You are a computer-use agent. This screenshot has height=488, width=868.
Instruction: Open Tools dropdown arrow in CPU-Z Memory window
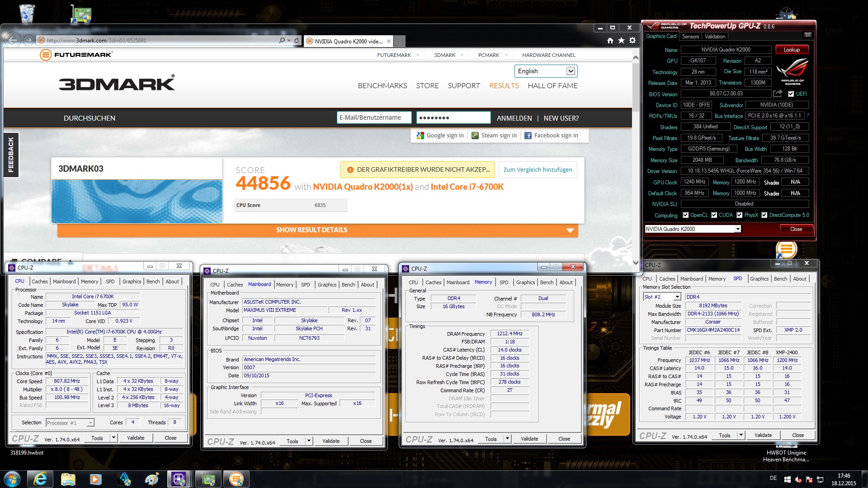507,439
